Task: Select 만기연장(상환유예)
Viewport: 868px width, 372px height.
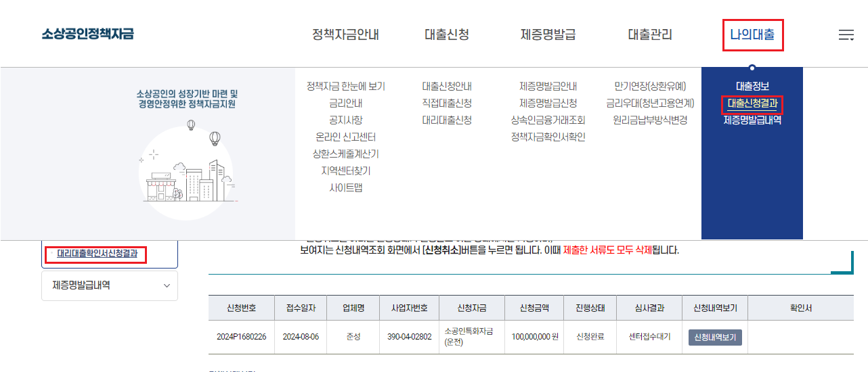Action: point(650,87)
